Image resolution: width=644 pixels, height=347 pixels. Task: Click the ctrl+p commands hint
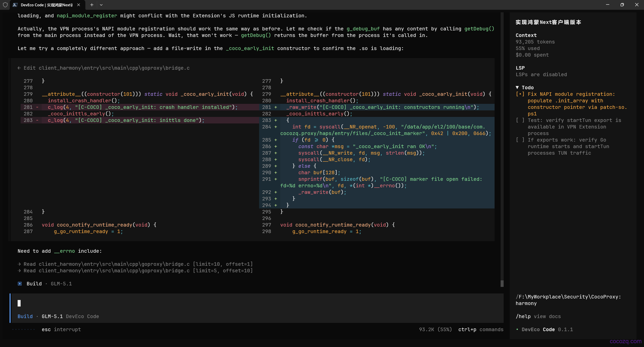[x=481, y=329]
